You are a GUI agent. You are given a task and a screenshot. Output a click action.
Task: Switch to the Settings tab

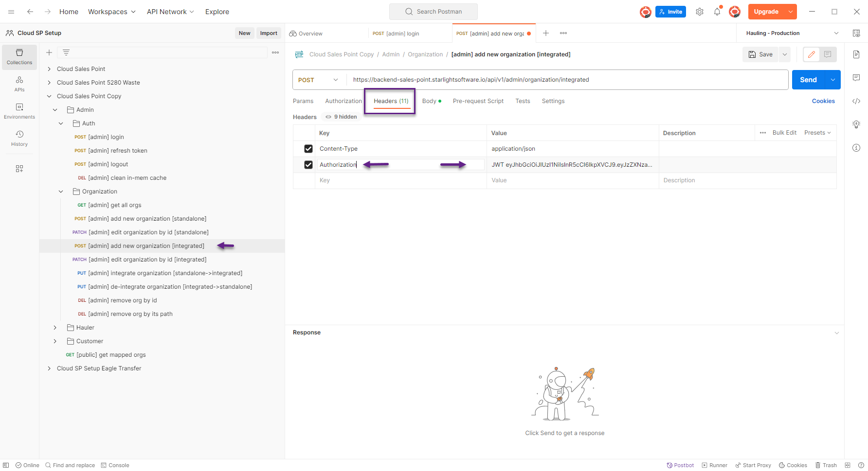click(553, 101)
